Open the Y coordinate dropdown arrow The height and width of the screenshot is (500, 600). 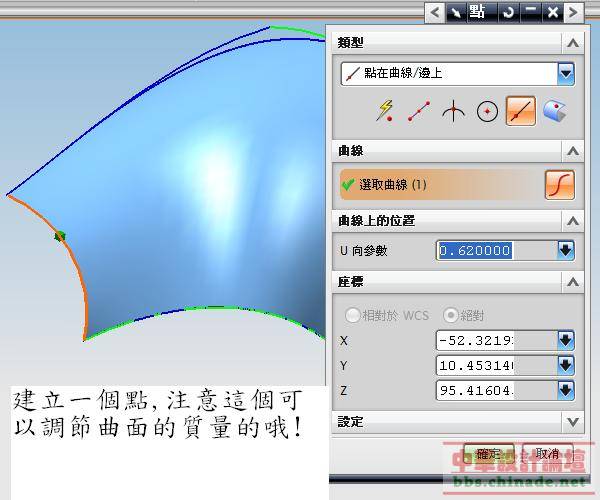coord(566,365)
